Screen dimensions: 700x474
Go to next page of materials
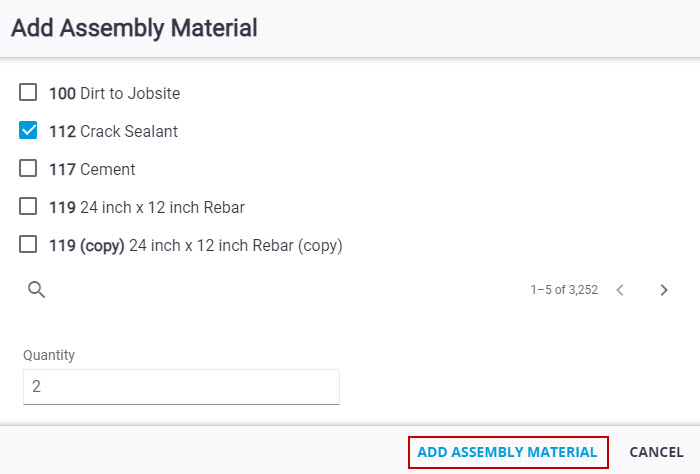[664, 290]
